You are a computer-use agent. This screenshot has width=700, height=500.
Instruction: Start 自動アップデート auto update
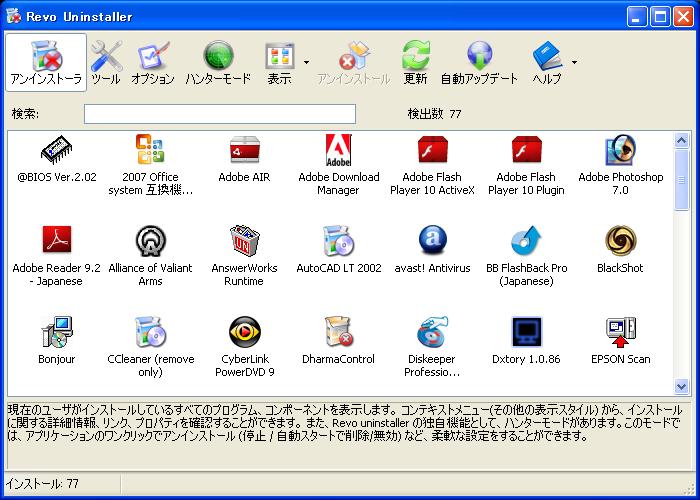[x=479, y=62]
